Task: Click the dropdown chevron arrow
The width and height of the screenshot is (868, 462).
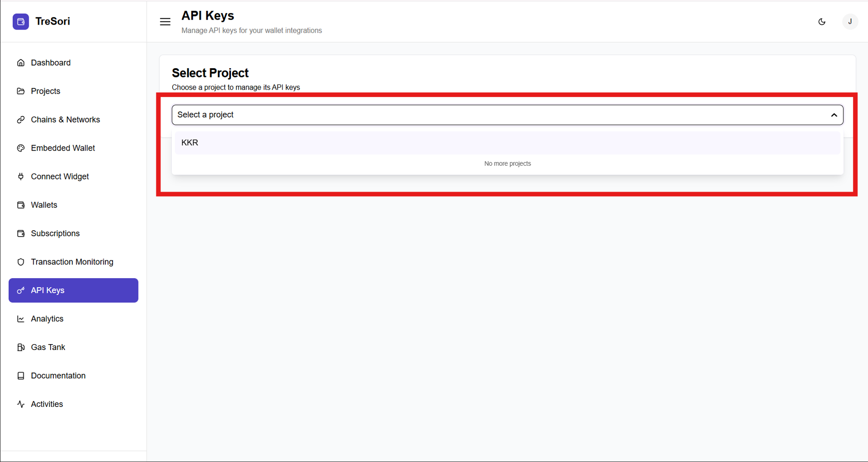Action: click(834, 115)
